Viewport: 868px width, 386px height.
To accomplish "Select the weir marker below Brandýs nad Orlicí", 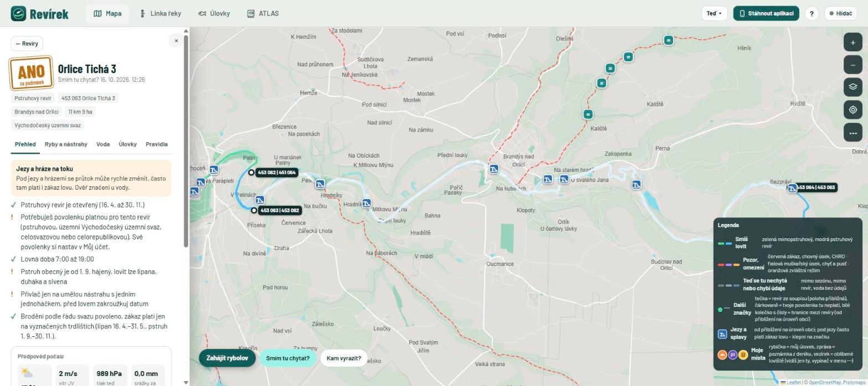I will click(x=494, y=169).
